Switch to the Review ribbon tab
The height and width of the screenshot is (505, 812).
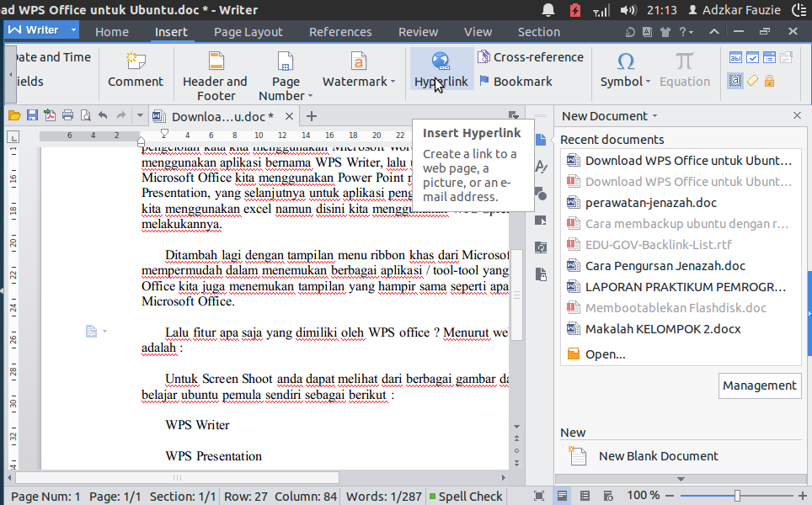(418, 31)
